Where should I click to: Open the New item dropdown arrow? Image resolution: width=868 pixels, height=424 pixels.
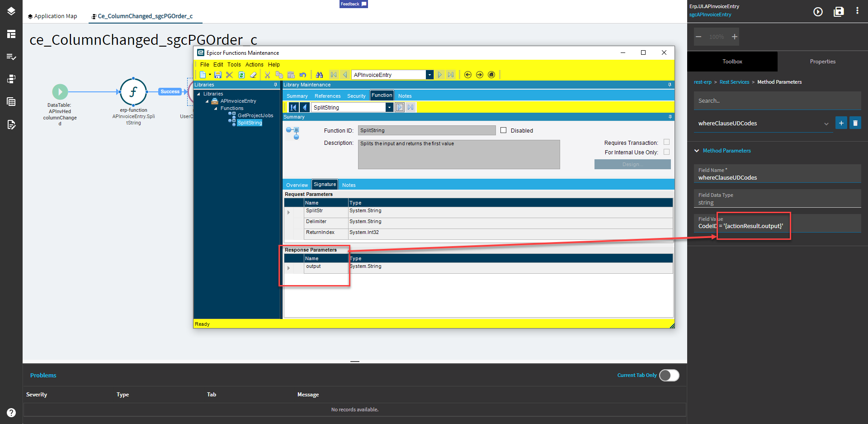pos(210,75)
